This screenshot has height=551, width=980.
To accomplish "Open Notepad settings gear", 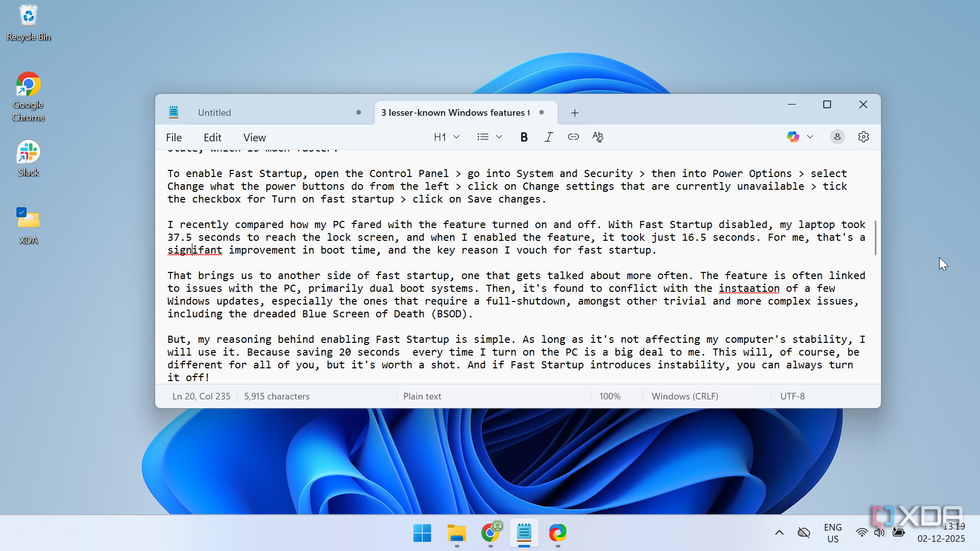I will (864, 137).
